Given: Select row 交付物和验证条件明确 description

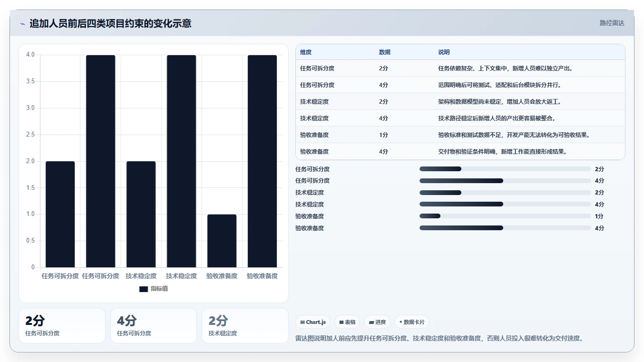Looking at the screenshot, I should click(x=502, y=151).
